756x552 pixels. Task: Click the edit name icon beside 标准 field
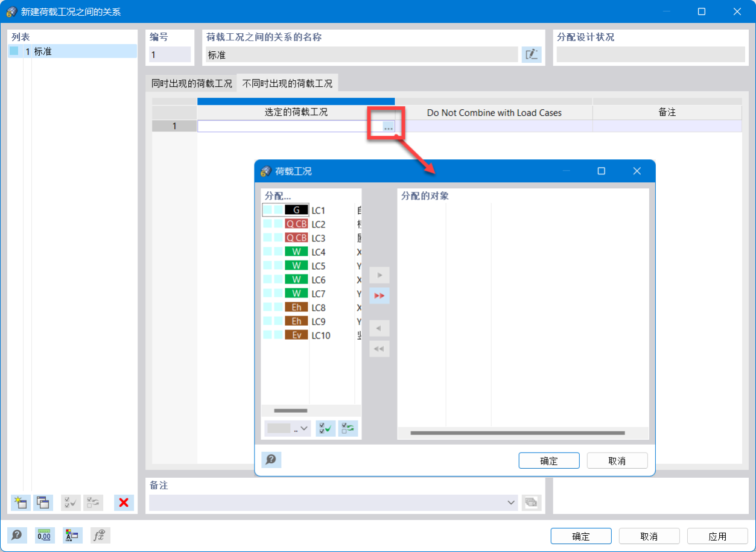pos(532,54)
